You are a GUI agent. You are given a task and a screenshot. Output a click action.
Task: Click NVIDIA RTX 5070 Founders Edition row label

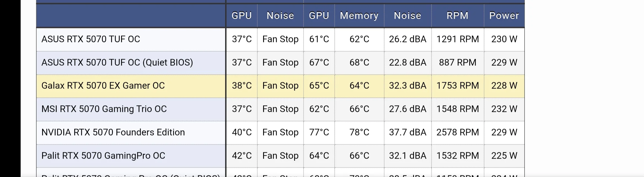[x=113, y=132]
